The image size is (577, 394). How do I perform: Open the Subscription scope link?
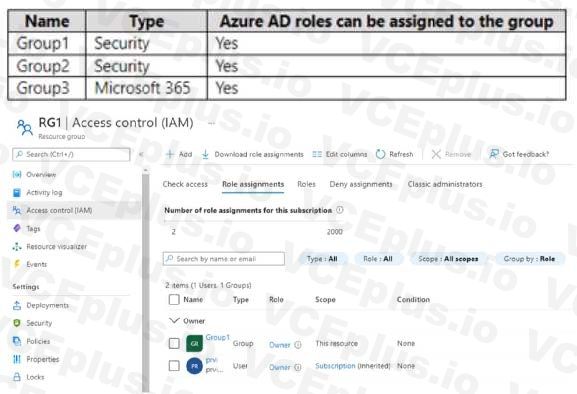pyautogui.click(x=335, y=366)
